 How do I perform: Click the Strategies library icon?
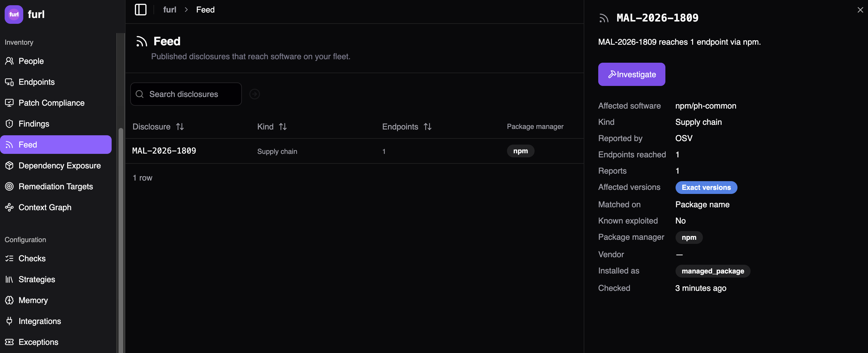pyautogui.click(x=9, y=279)
